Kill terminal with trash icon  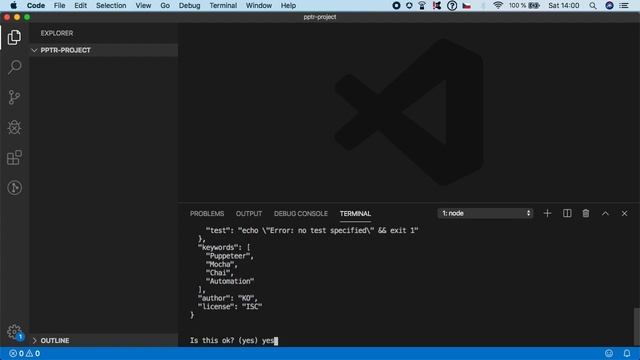click(586, 213)
